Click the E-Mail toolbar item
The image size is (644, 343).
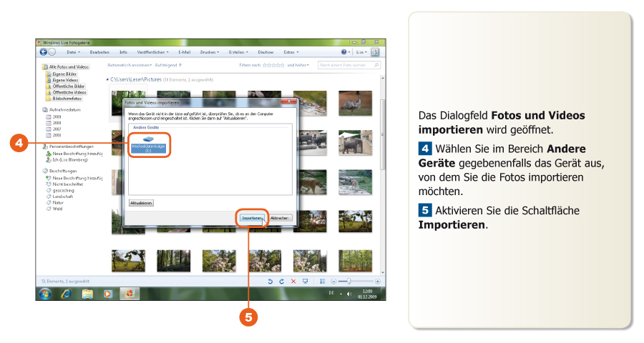click(184, 52)
